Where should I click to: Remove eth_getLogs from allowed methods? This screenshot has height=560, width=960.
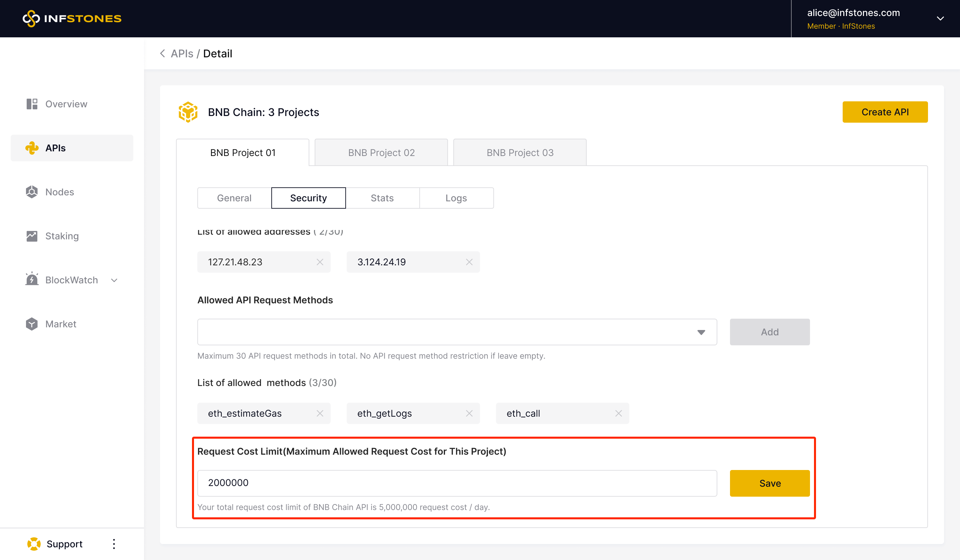pyautogui.click(x=469, y=413)
